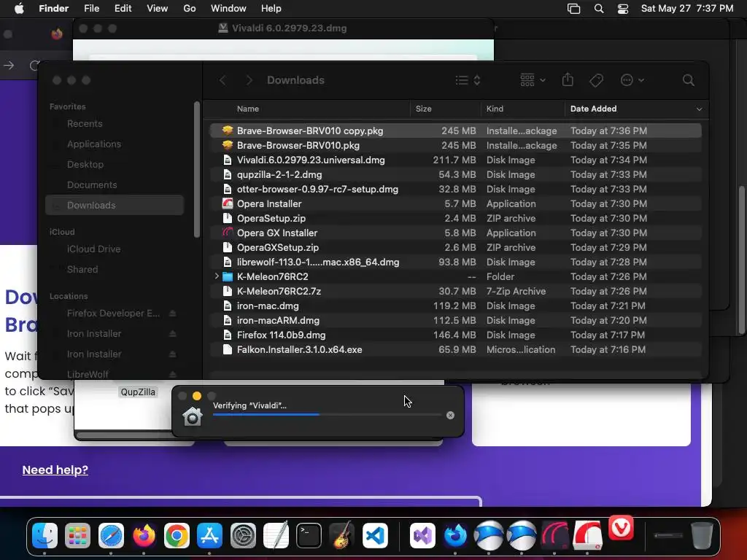Select Firefox 114.0b9.dmg file
Image resolution: width=747 pixels, height=560 pixels.
tap(455, 335)
